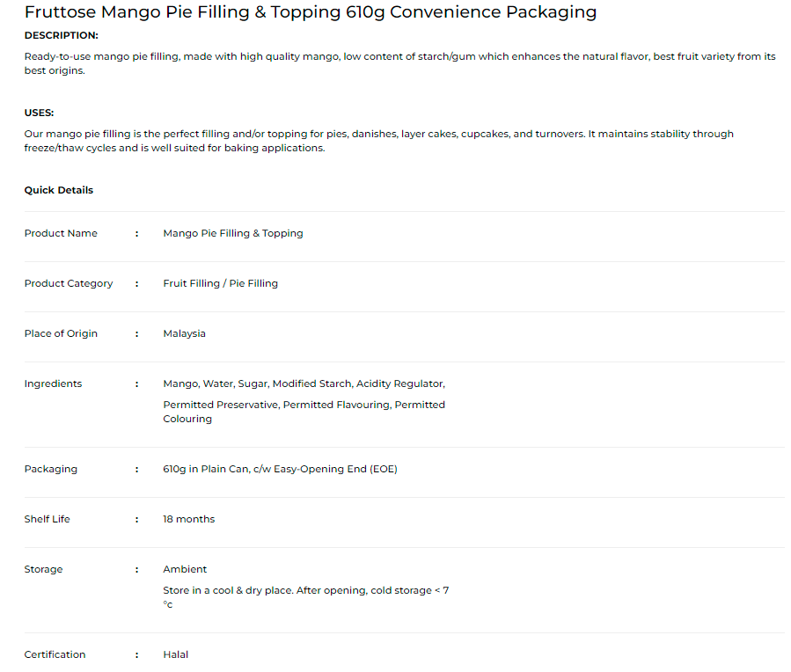Click the 18 months shelf life value

(x=188, y=519)
